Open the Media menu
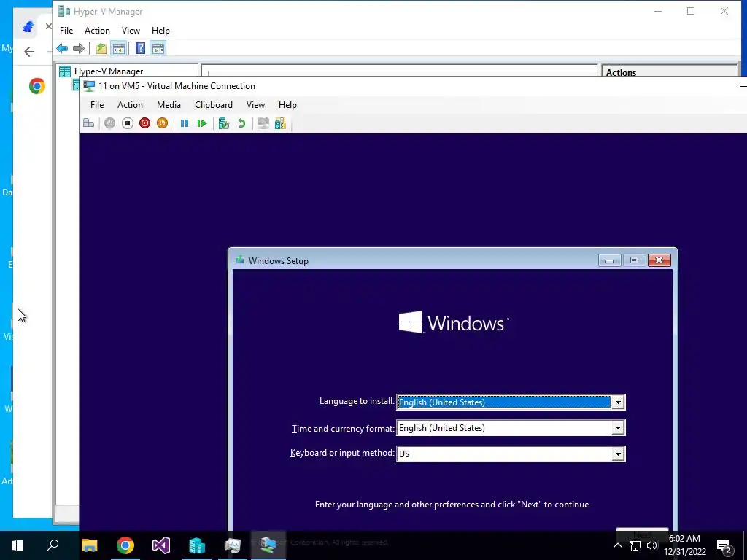The image size is (747, 560). pyautogui.click(x=169, y=105)
